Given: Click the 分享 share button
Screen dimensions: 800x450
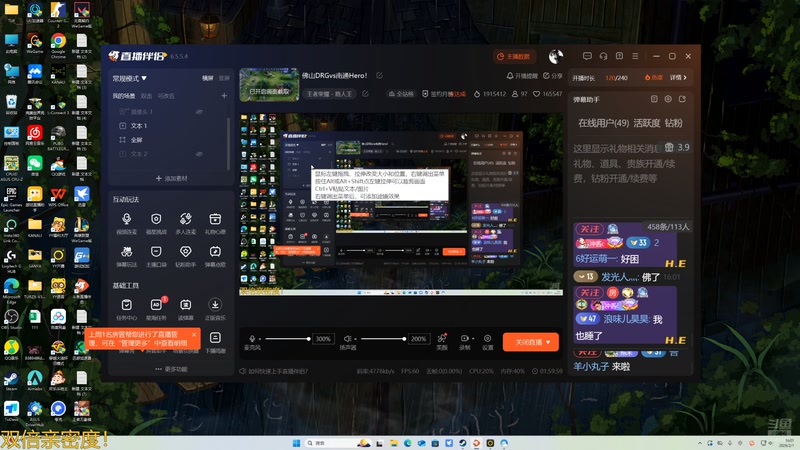Looking at the screenshot, I should point(552,76).
